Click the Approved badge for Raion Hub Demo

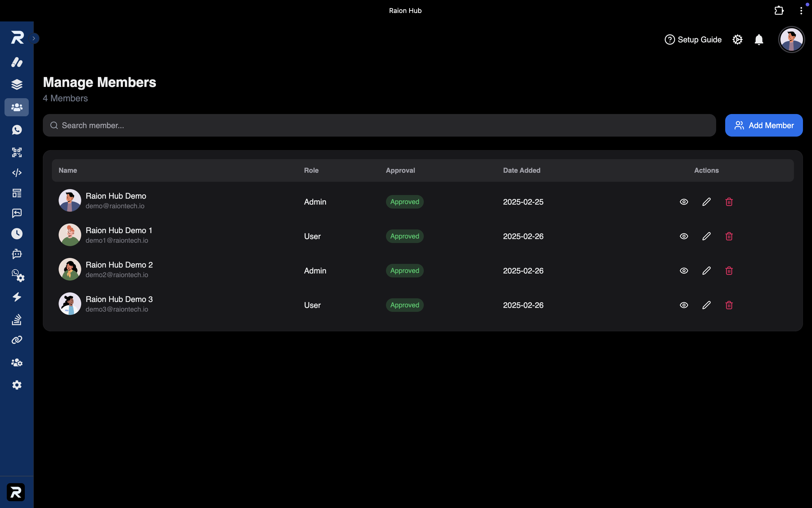pyautogui.click(x=405, y=202)
